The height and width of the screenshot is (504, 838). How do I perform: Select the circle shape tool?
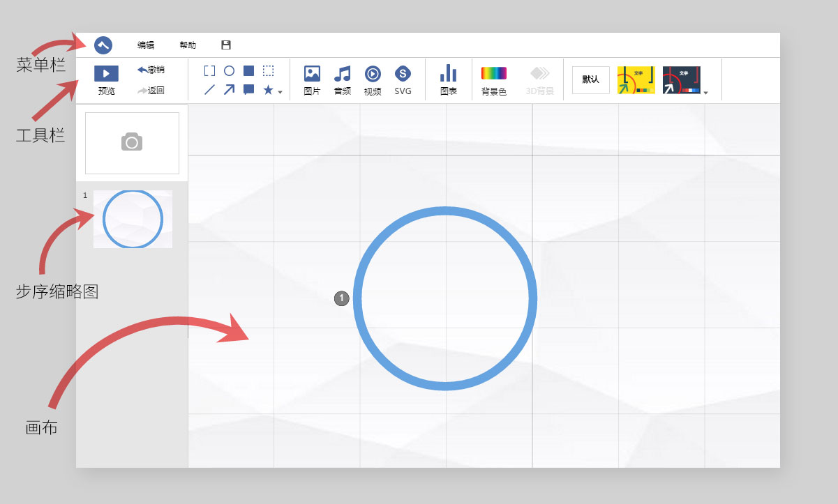229,70
